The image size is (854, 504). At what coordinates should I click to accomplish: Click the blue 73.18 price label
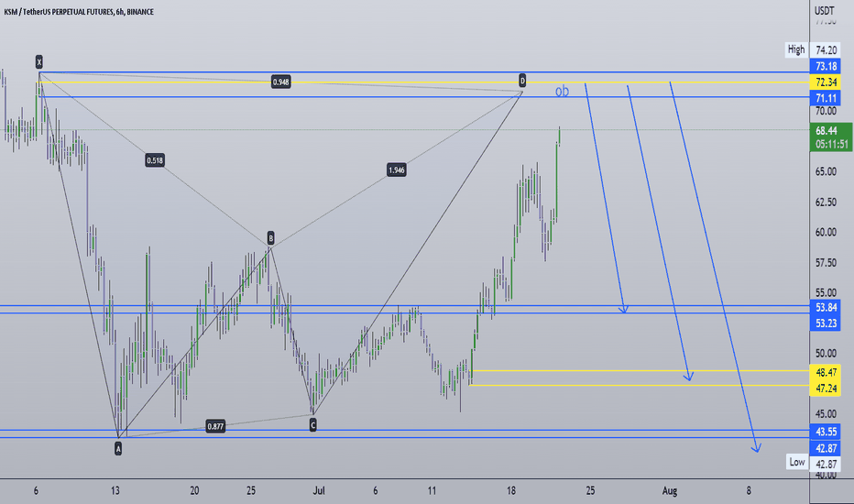[x=826, y=67]
